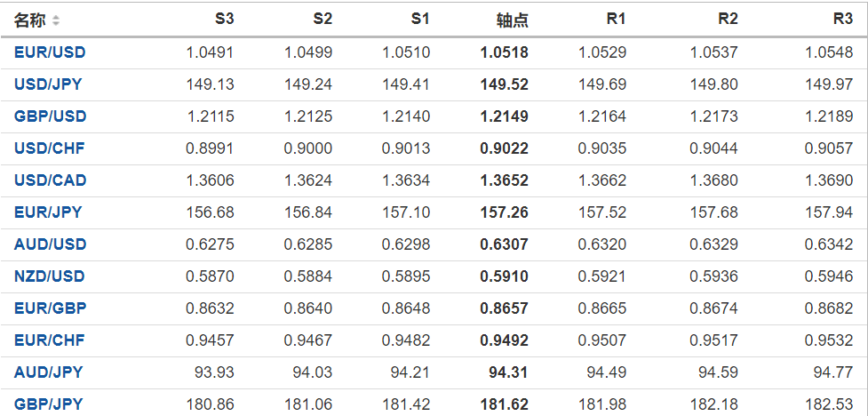Open the USD/JPY pair link

49,84
